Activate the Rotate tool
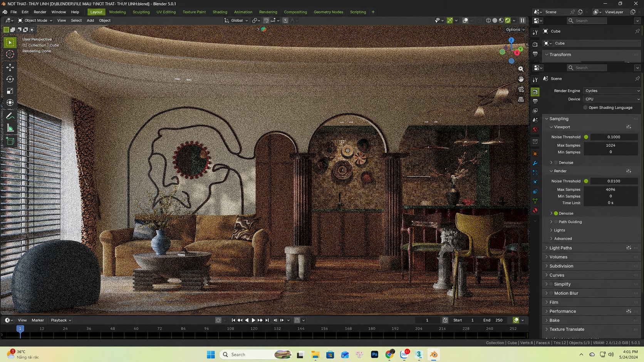Image resolution: width=644 pixels, height=362 pixels. pos(10,79)
